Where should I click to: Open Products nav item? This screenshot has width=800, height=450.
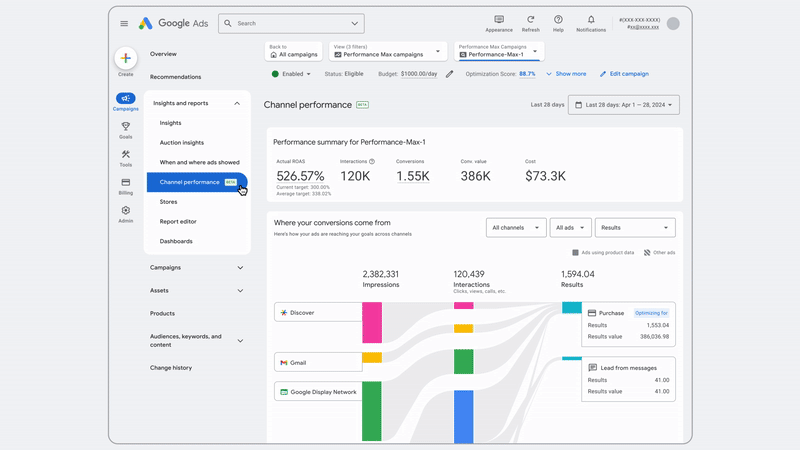[x=162, y=313]
